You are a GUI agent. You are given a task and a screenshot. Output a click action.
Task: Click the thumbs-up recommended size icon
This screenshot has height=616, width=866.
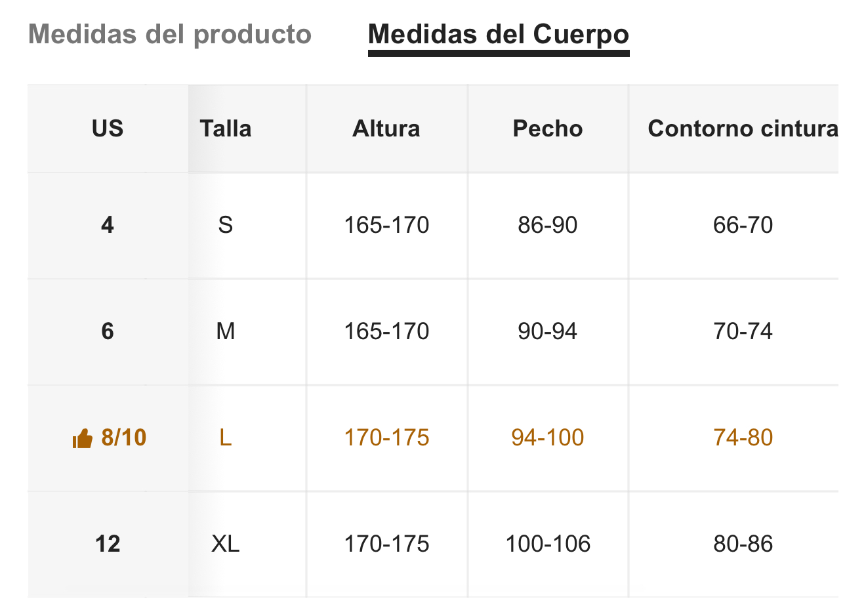pos(82,438)
